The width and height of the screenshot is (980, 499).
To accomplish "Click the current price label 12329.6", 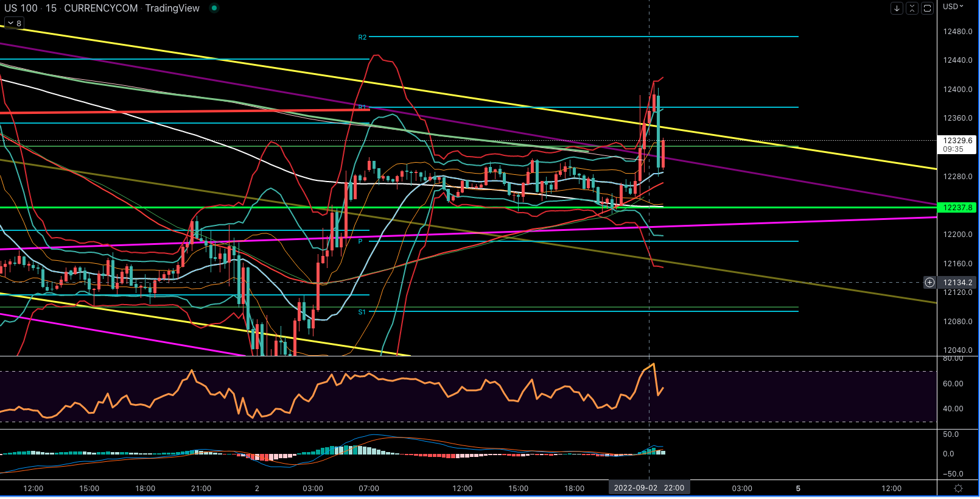I will coord(957,141).
